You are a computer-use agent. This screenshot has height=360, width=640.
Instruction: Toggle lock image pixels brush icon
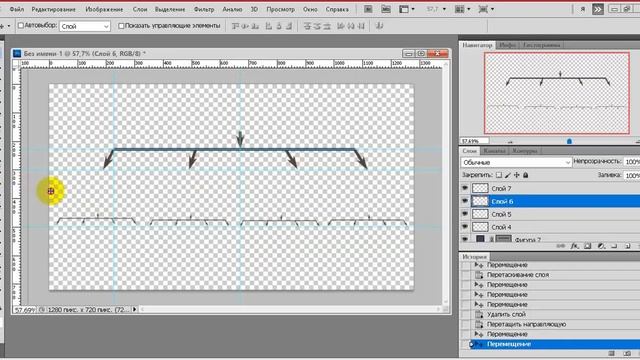(508, 175)
